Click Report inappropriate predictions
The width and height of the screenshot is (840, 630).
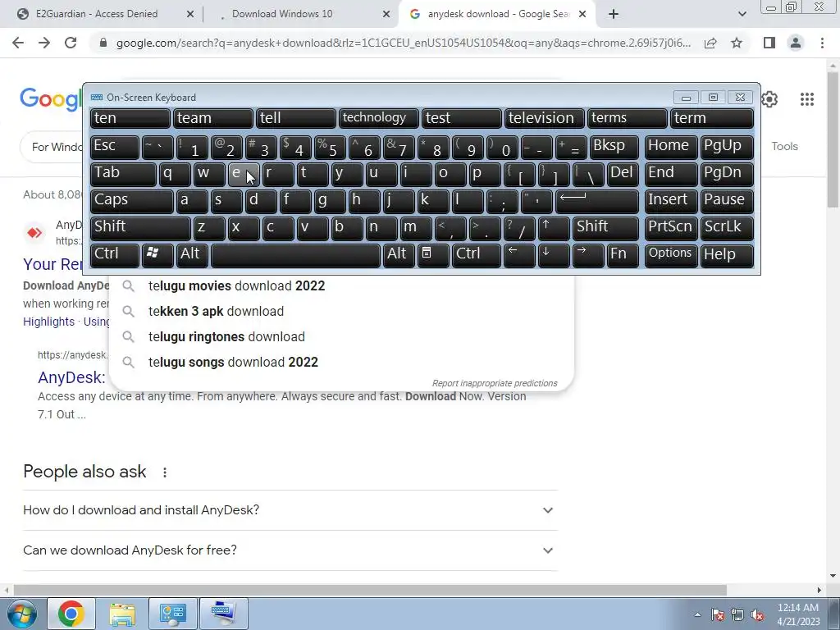point(495,383)
